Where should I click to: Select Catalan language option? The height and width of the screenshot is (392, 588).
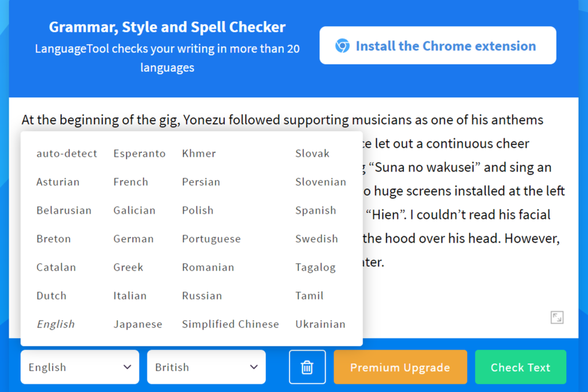[x=56, y=267]
